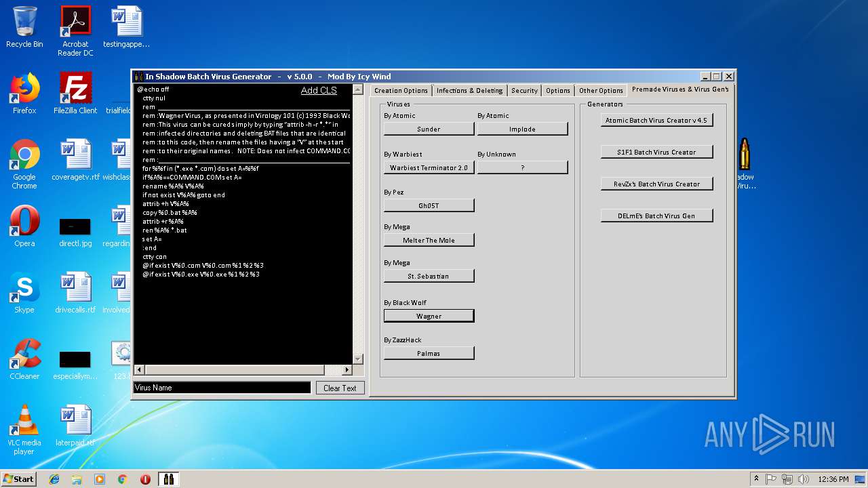The image size is (868, 488).
Task: Open the Action Center flag tray icon
Action: pyautogui.click(x=772, y=479)
